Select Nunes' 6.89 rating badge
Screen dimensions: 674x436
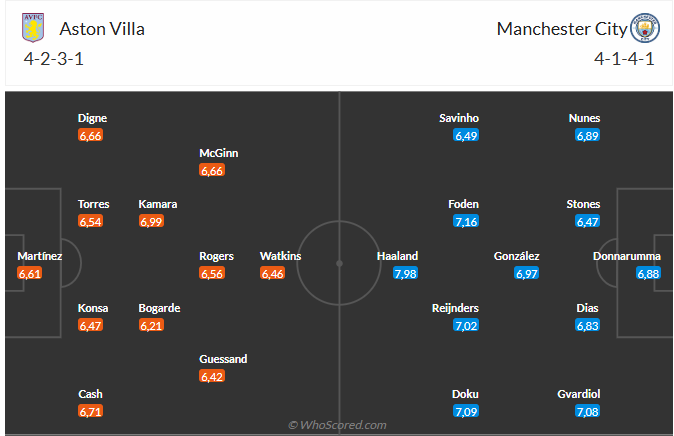(x=587, y=135)
